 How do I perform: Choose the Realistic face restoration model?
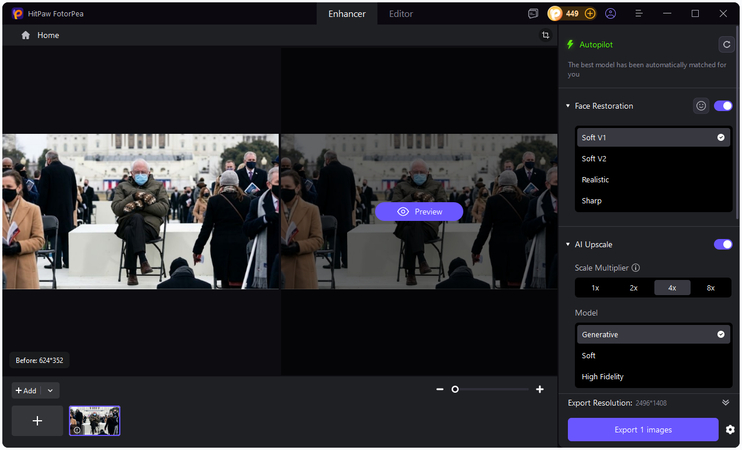pos(596,180)
